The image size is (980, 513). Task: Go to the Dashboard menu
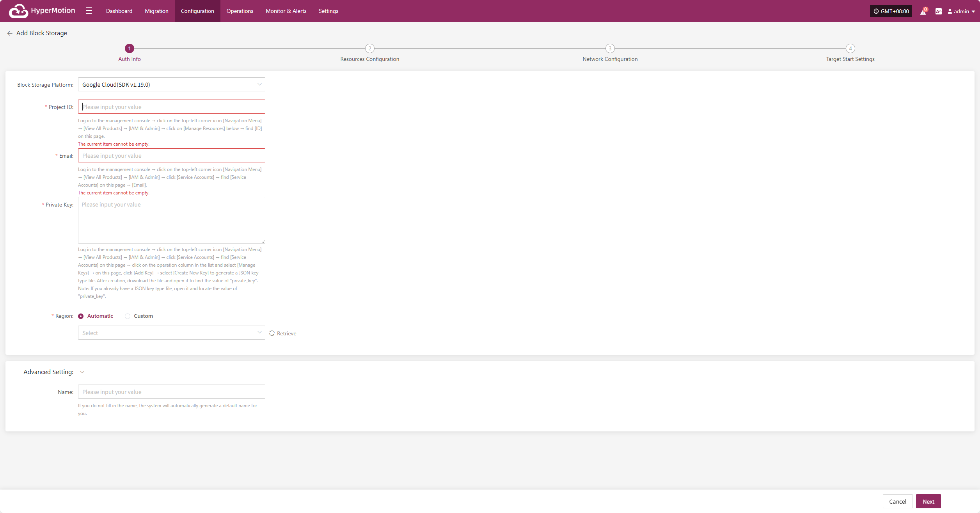pos(119,11)
